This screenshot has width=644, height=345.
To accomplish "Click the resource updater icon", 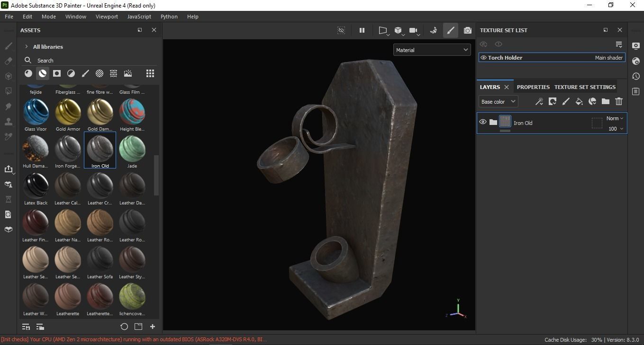I will click(x=8, y=214).
